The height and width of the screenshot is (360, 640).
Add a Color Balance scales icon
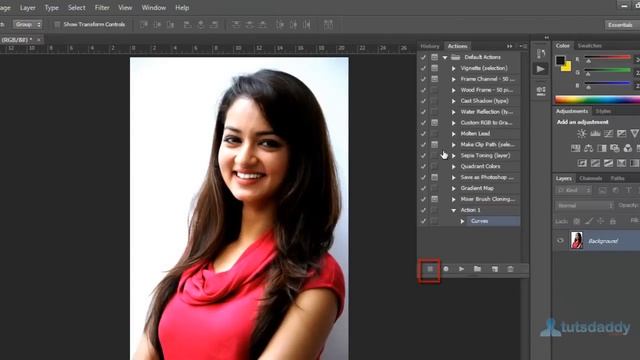click(x=589, y=148)
